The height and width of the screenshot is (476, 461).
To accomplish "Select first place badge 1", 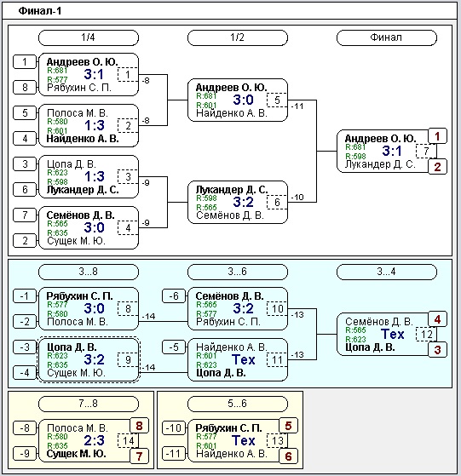I will tap(437, 136).
